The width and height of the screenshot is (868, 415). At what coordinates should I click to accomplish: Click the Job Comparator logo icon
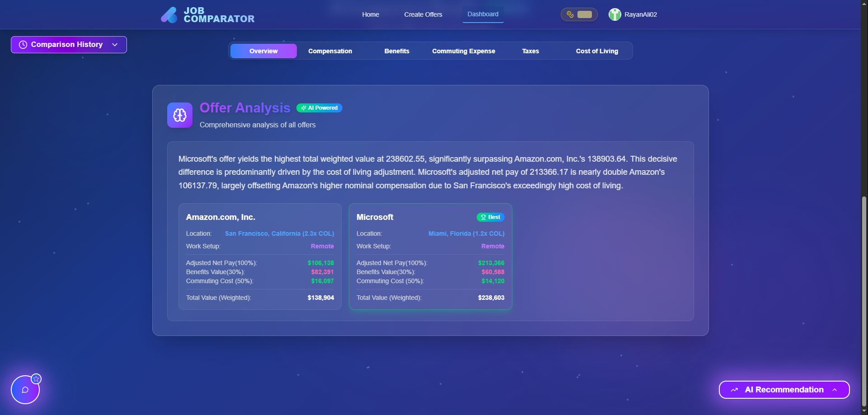click(169, 15)
